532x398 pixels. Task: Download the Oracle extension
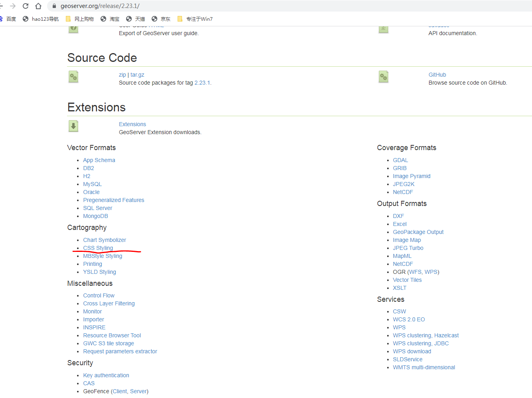click(x=91, y=192)
